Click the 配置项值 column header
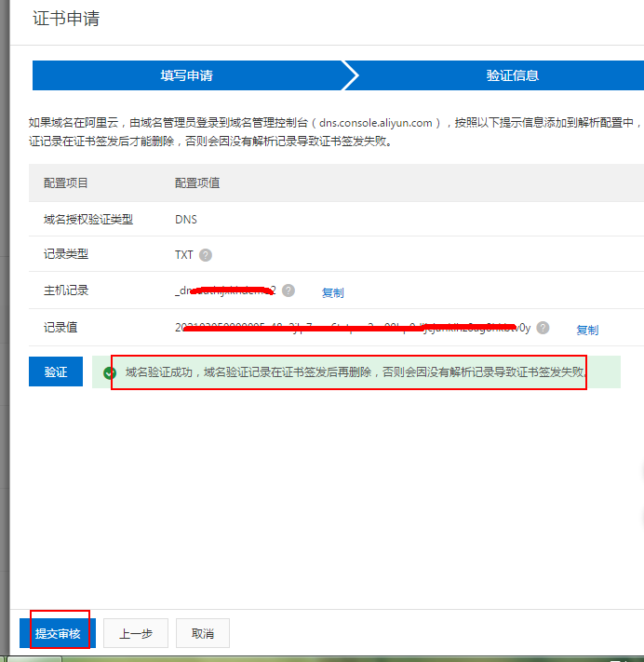 [197, 183]
